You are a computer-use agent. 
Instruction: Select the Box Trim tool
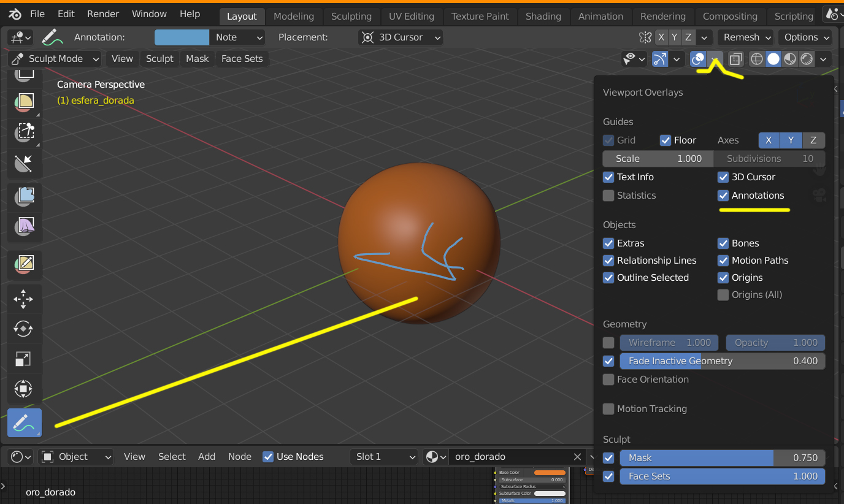pyautogui.click(x=25, y=131)
